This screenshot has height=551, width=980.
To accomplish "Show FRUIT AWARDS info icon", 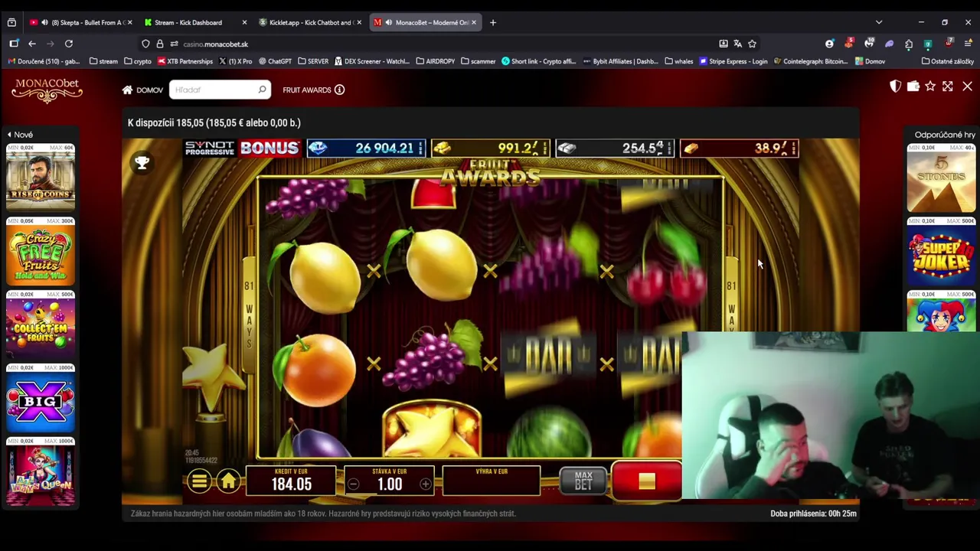I will [339, 90].
